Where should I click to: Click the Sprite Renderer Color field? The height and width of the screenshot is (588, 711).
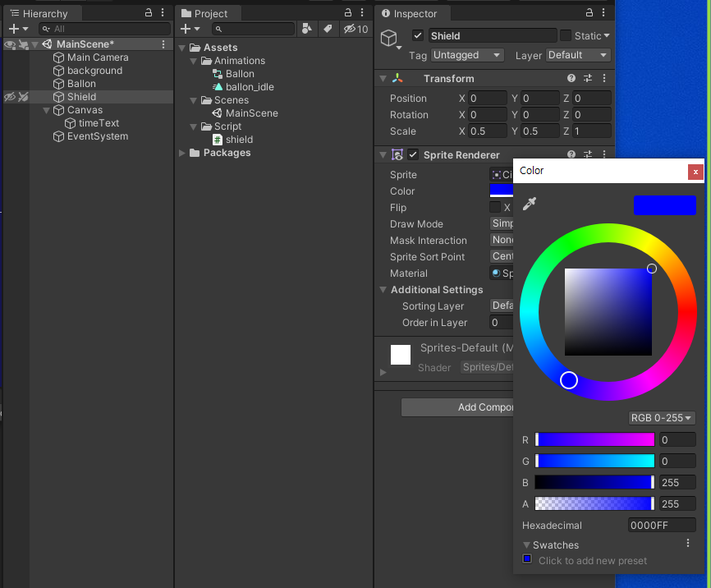coord(502,191)
